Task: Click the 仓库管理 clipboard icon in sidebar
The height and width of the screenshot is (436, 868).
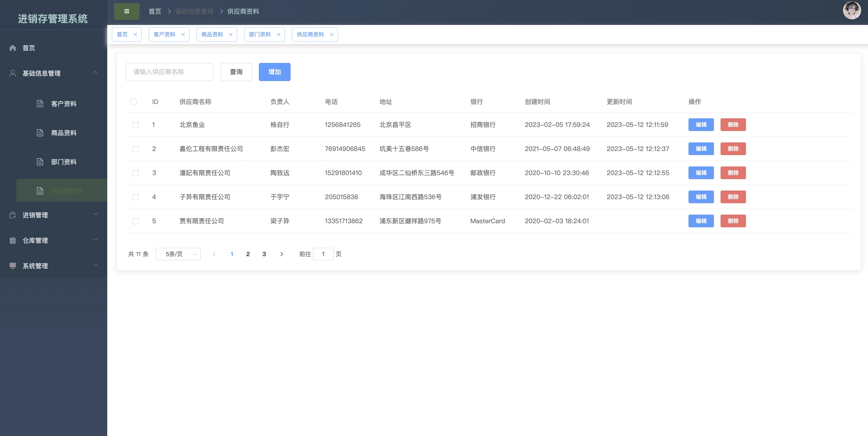Action: click(13, 240)
